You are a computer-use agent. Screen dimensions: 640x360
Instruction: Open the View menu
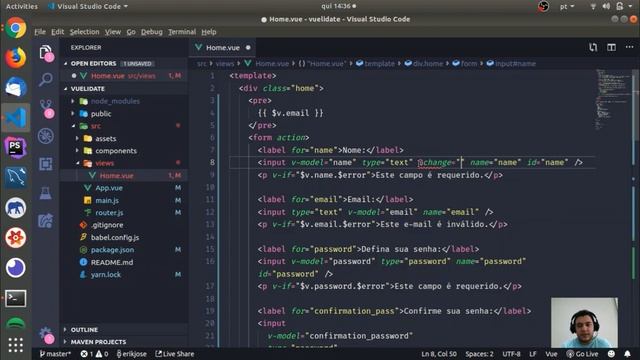113,32
